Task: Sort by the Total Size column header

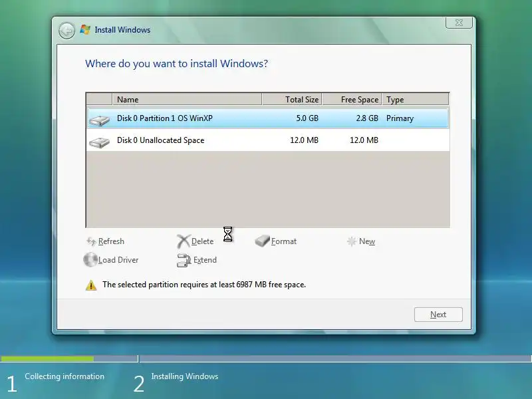Action: 292,99
